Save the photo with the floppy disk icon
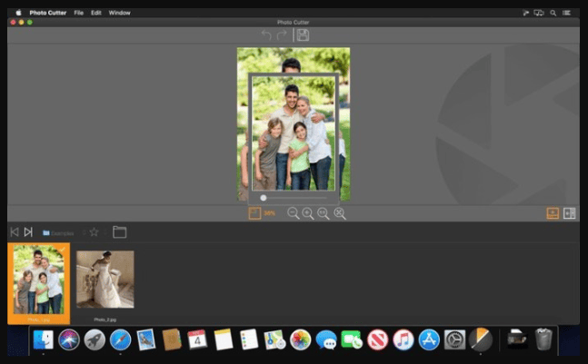The height and width of the screenshot is (364, 588). point(303,35)
